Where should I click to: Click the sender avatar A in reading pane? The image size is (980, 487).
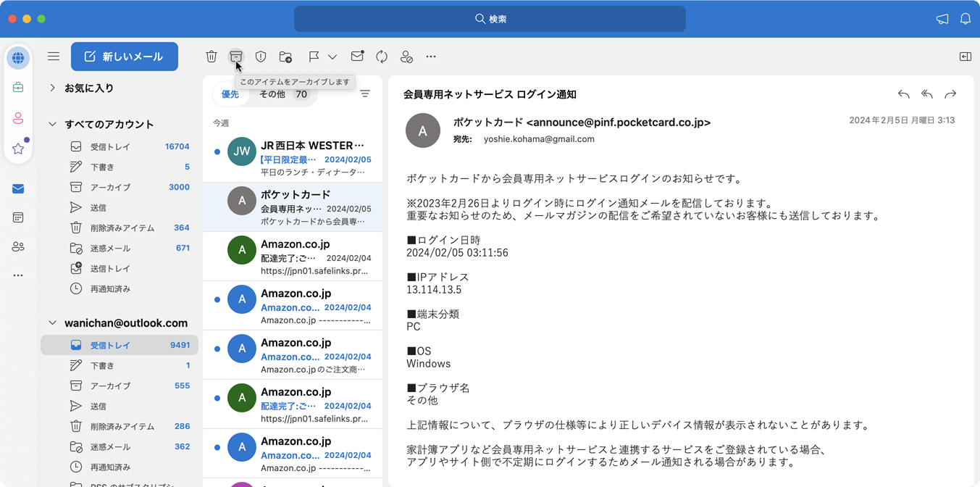coord(423,130)
